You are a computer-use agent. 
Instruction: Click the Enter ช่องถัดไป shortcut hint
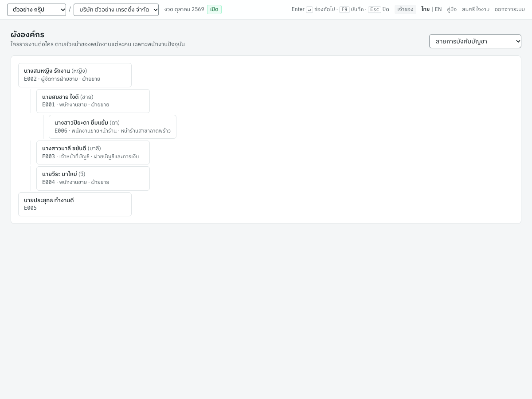[x=313, y=9]
